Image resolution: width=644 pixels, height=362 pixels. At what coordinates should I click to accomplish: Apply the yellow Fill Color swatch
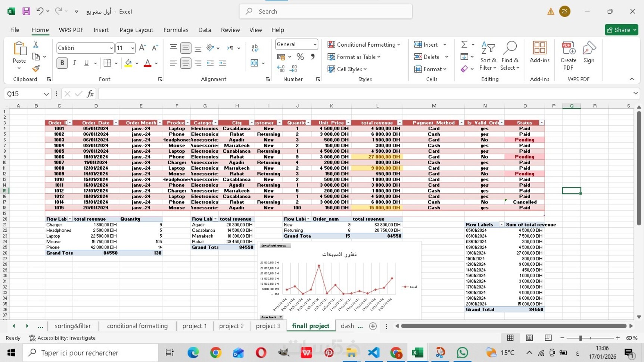pyautogui.click(x=128, y=63)
